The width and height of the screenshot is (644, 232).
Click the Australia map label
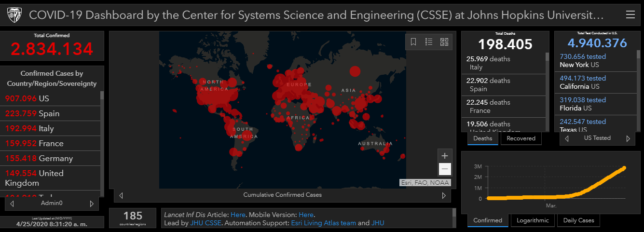pos(375,144)
